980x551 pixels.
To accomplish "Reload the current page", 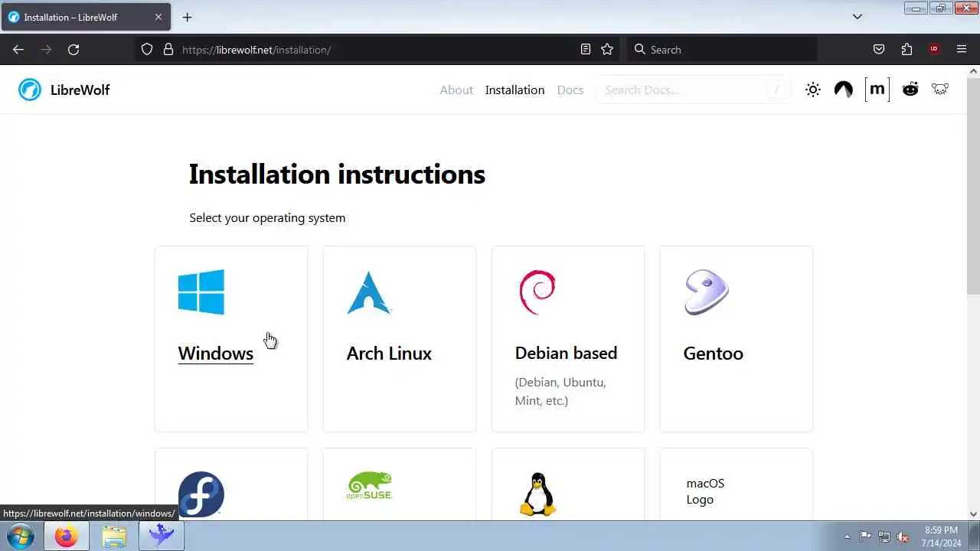I will tap(73, 49).
